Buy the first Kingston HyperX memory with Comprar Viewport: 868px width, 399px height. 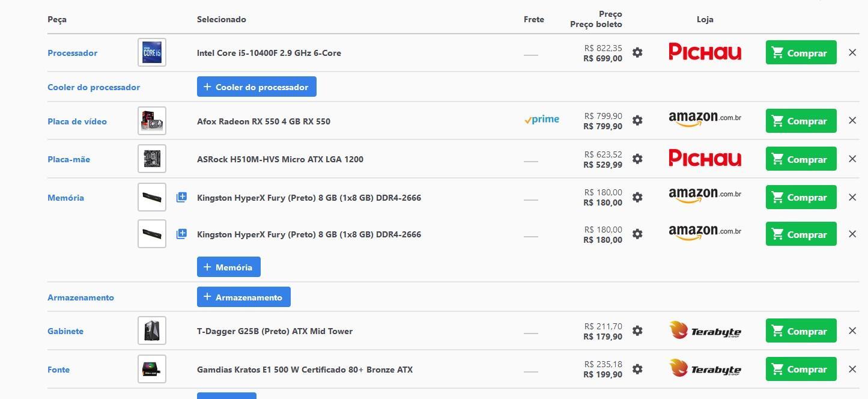tap(801, 197)
